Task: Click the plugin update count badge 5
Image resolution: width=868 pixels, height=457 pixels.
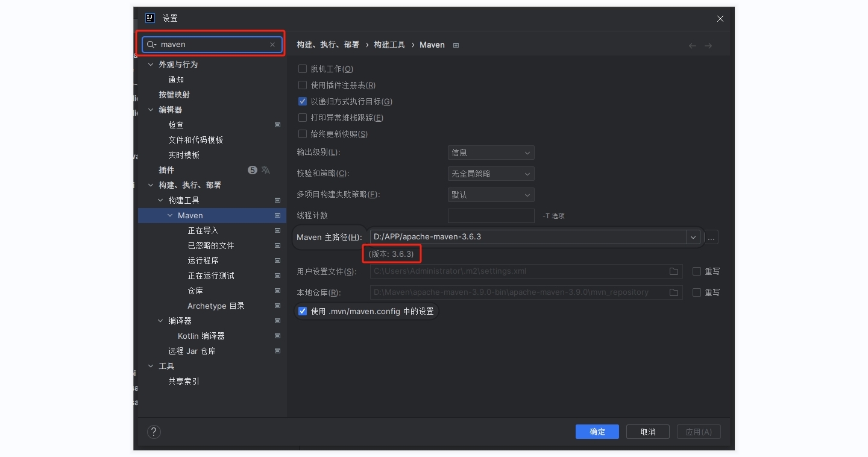Action: coord(253,170)
